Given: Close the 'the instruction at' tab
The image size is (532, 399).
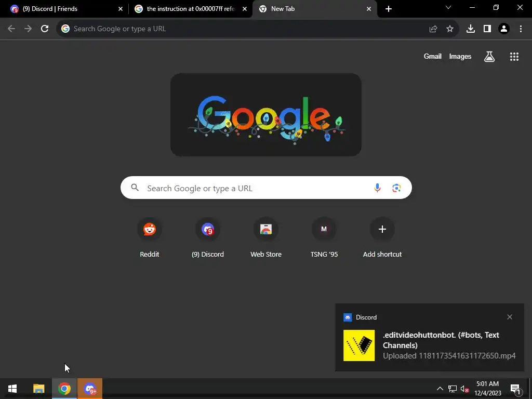Looking at the screenshot, I should coord(245,9).
